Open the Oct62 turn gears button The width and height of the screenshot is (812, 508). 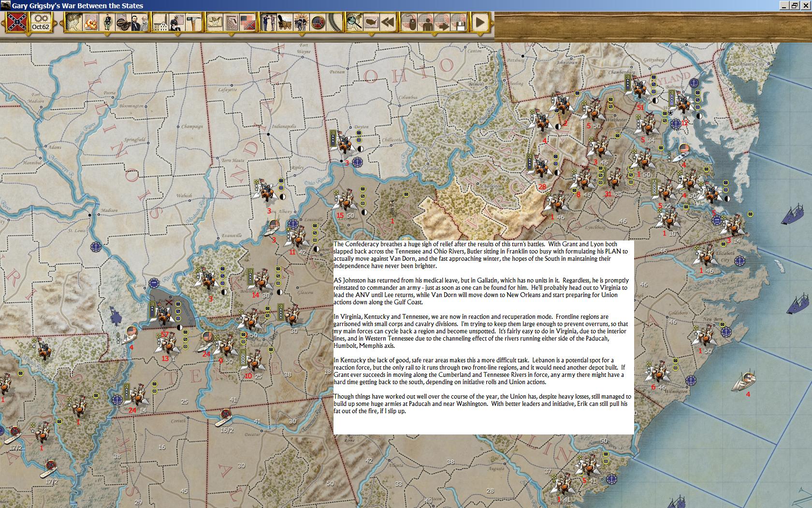[x=41, y=22]
